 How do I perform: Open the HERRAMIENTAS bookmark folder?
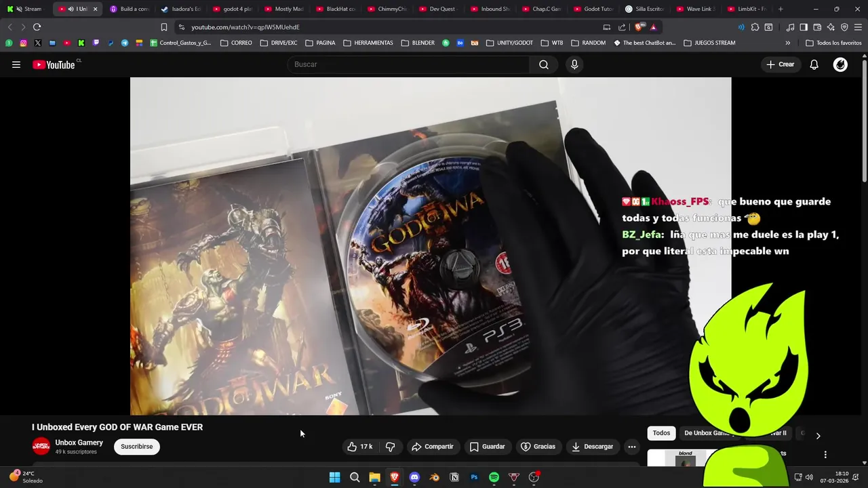pyautogui.click(x=368, y=43)
